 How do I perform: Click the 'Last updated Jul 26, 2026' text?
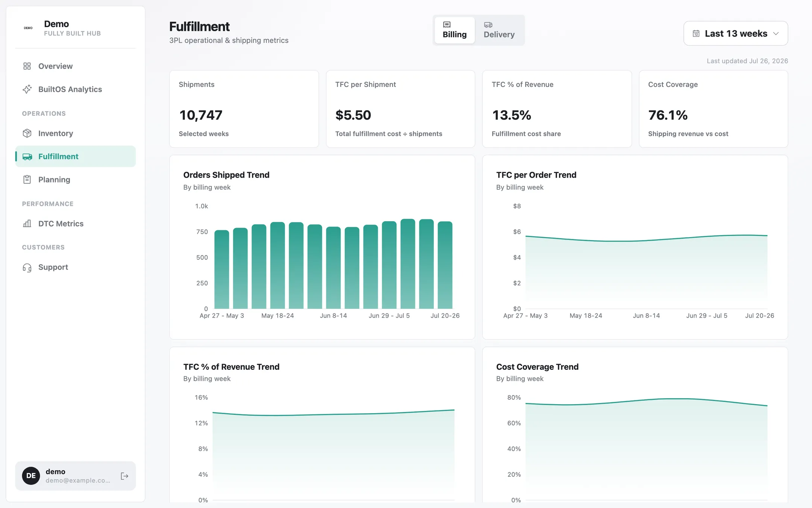tap(747, 61)
